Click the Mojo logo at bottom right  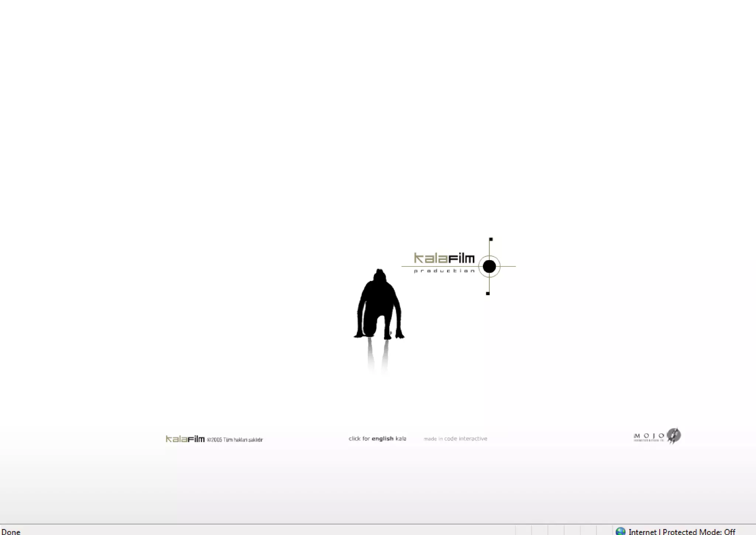tap(657, 436)
